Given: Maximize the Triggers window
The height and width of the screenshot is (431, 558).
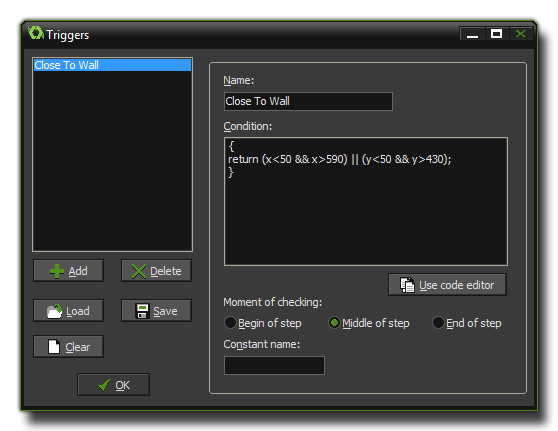Looking at the screenshot, I should (496, 34).
